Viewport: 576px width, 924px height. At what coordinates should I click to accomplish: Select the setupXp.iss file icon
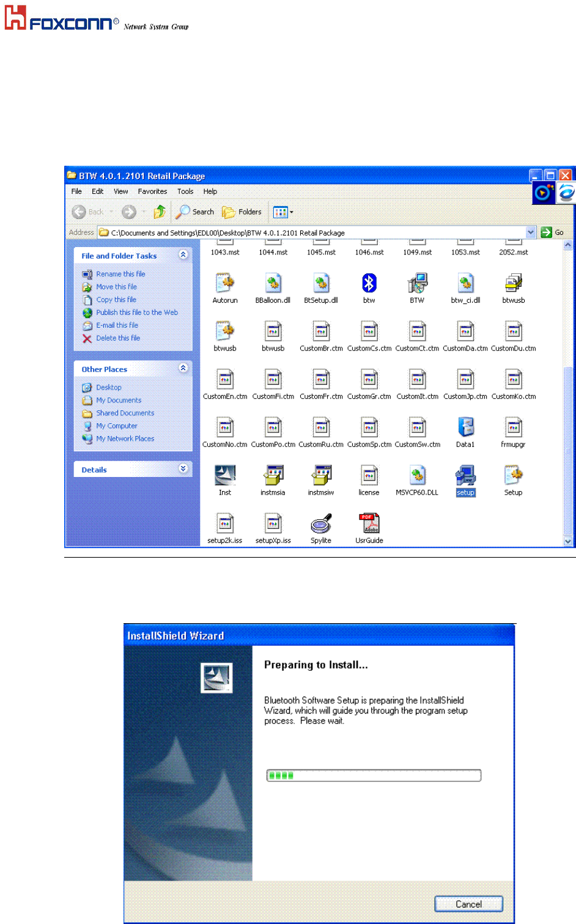[x=273, y=523]
